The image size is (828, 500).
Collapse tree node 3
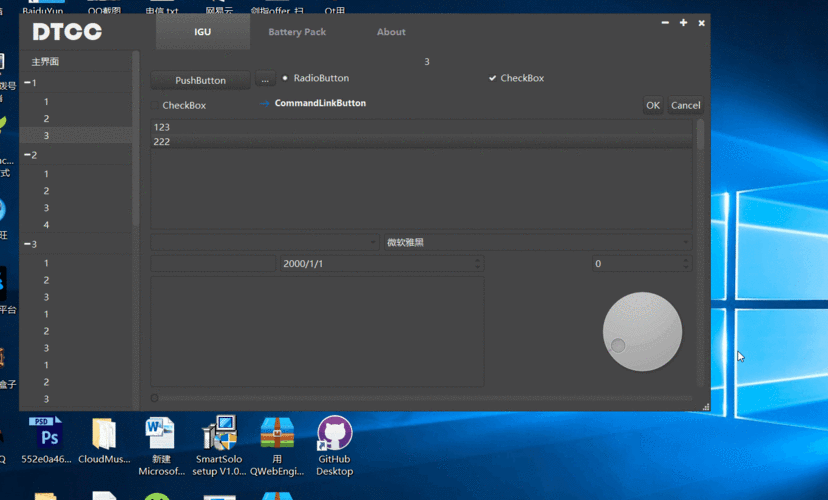tap(27, 244)
